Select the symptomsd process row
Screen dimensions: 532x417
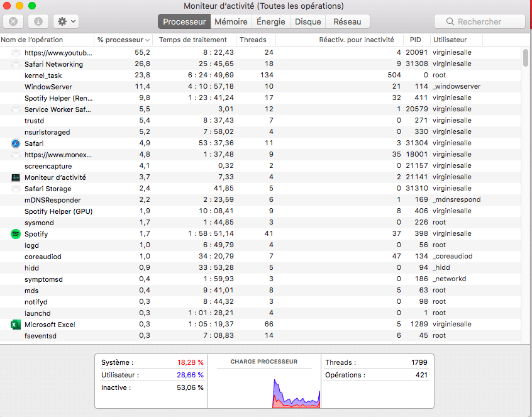click(260, 279)
